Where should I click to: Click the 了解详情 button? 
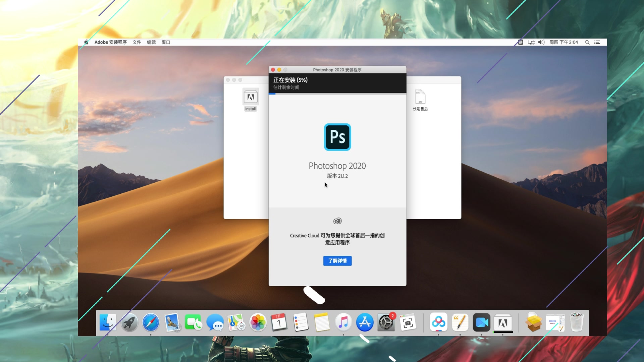pos(337,261)
